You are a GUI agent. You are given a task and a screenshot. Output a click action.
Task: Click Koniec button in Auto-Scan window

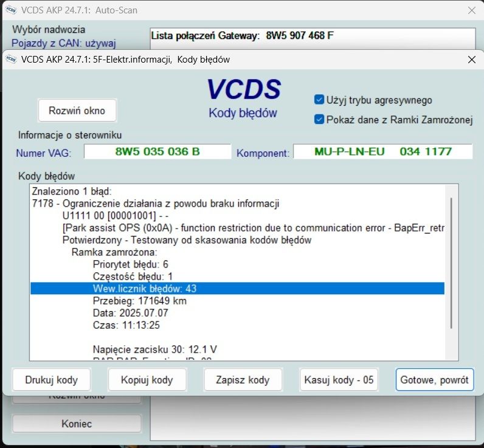pyautogui.click(x=77, y=424)
